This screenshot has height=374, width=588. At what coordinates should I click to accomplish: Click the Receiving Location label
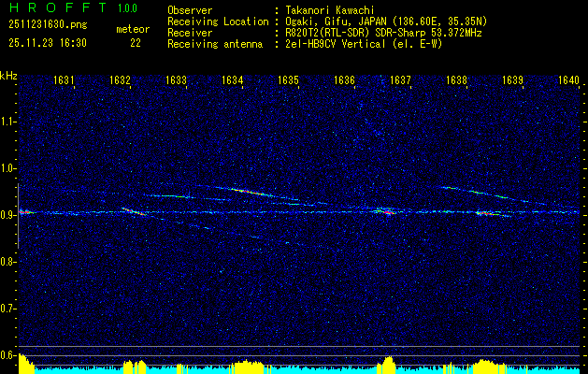[x=218, y=22]
